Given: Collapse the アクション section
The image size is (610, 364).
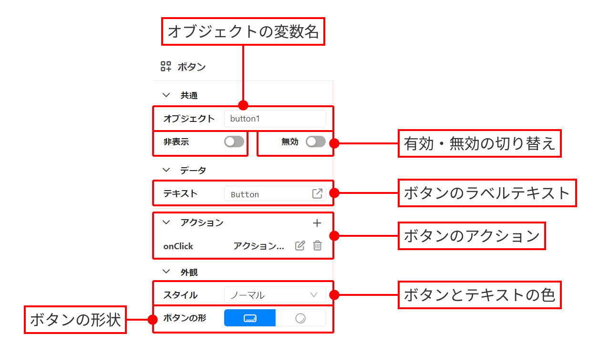Looking at the screenshot, I should 166,222.
